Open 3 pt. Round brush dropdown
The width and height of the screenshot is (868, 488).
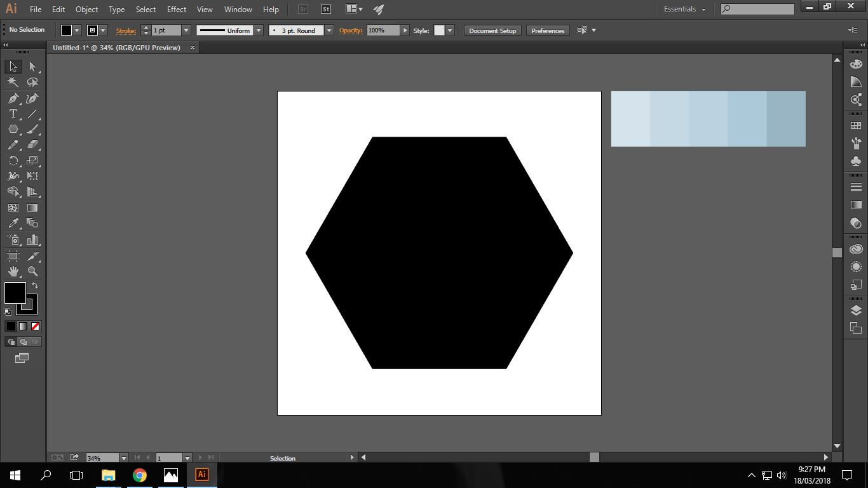click(329, 30)
